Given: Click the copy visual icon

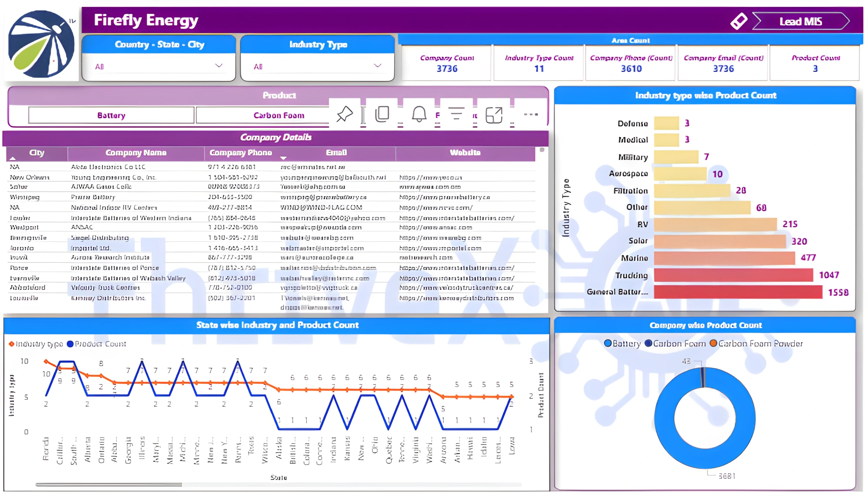Looking at the screenshot, I should [x=382, y=114].
